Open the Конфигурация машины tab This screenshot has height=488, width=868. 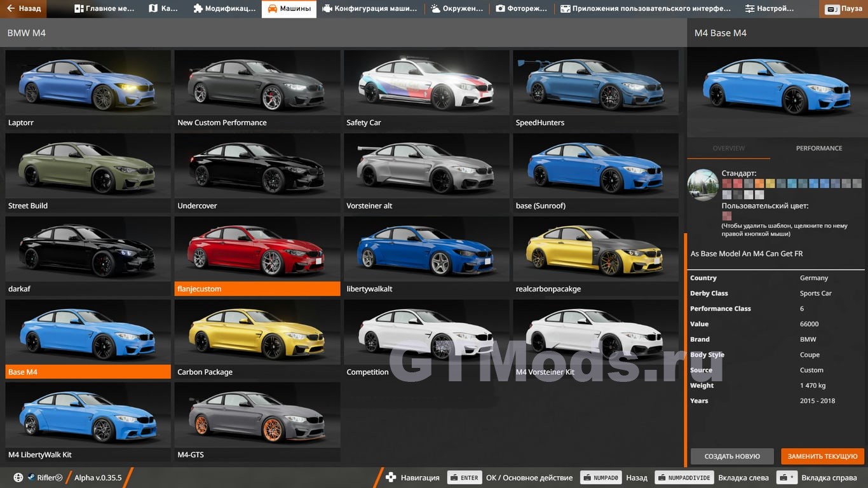coord(370,9)
